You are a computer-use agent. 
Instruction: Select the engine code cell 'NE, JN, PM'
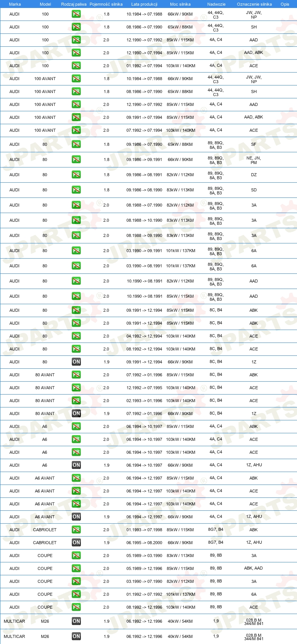(254, 160)
